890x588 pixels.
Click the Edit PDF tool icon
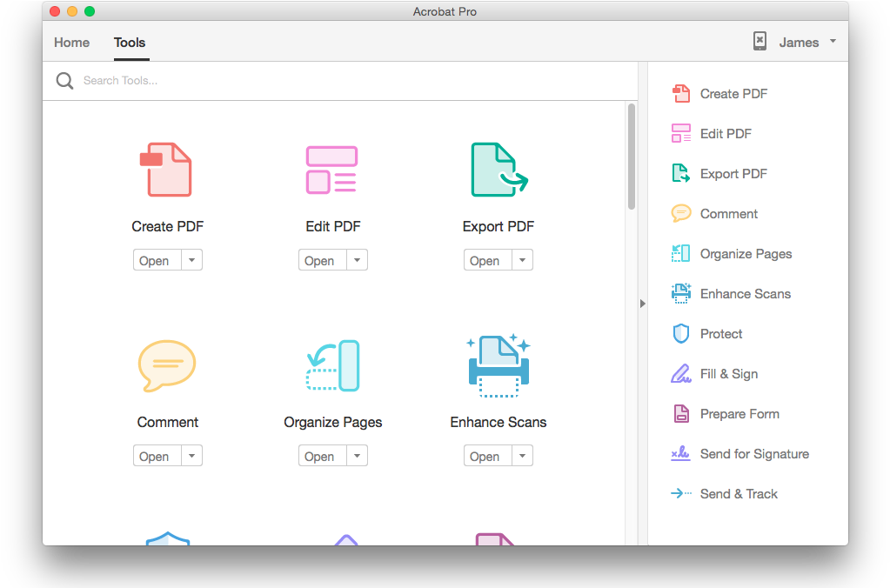(x=332, y=170)
